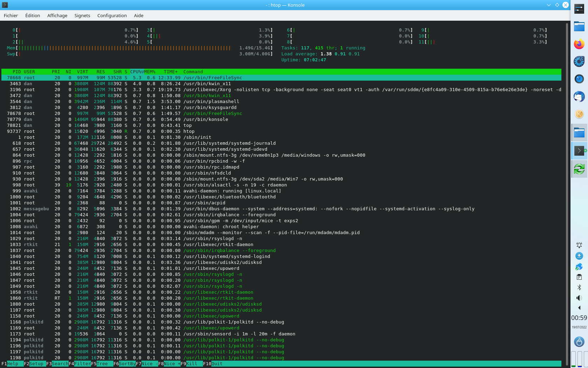588x368 pixels.
Task: Select the bluetoothd process row
Action: [x=281, y=197]
